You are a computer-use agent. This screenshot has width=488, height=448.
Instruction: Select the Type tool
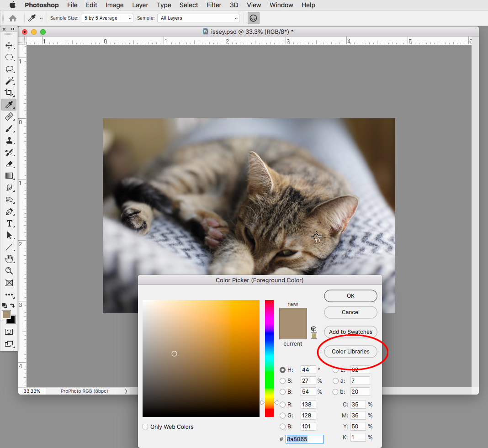(x=9, y=223)
